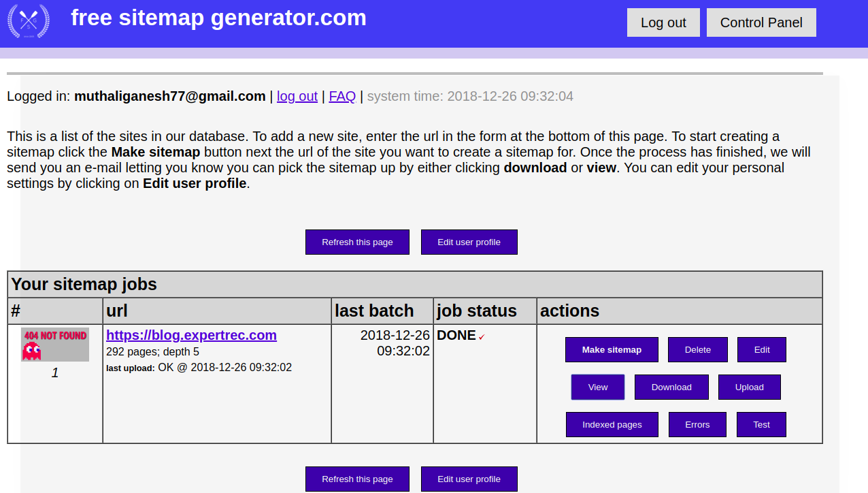
Task: Edit the blog.expertrec.com site settings
Action: 761,349
